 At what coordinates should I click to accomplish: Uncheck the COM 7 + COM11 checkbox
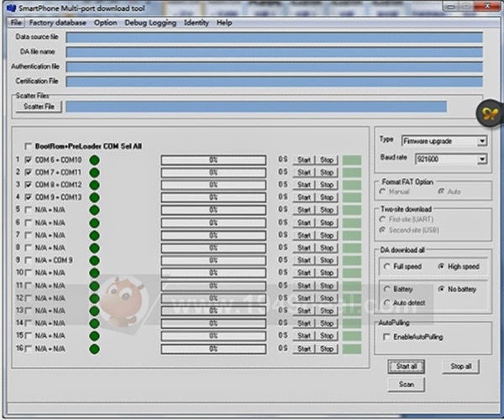29,172
